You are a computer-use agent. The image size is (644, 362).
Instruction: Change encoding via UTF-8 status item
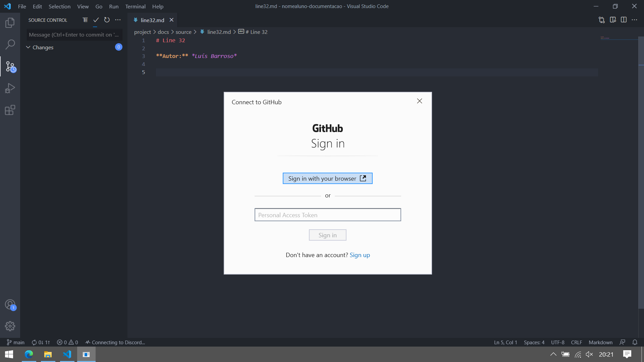[557, 342]
